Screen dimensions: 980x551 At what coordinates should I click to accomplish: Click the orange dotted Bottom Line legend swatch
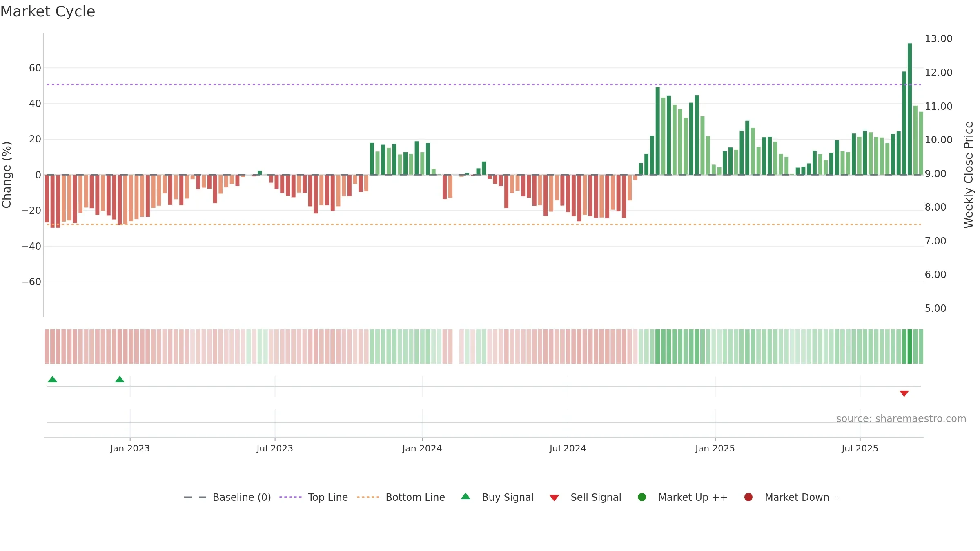(368, 497)
